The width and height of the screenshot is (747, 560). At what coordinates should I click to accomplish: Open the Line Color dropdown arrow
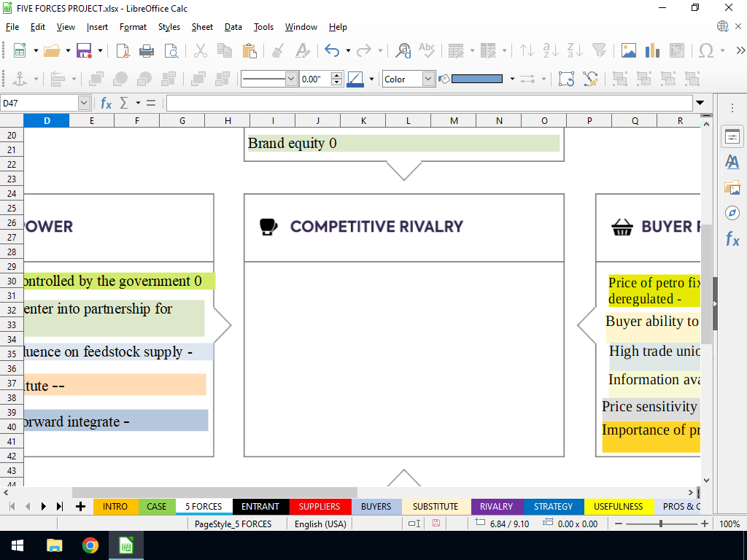pos(371,79)
